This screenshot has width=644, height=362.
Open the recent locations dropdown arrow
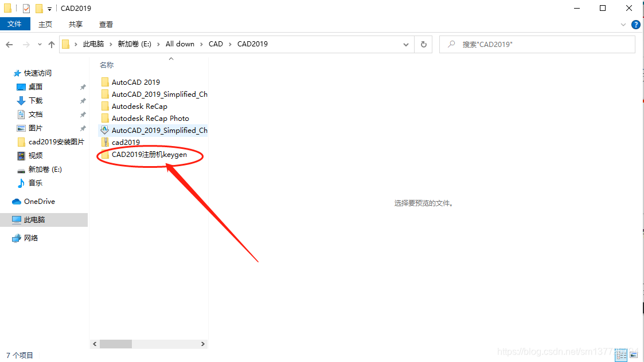click(x=40, y=44)
